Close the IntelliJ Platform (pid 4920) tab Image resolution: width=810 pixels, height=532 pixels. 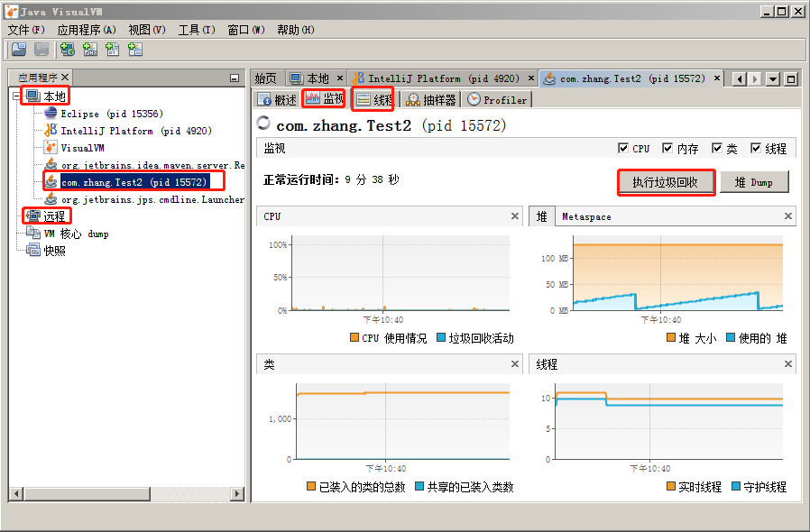(x=531, y=78)
